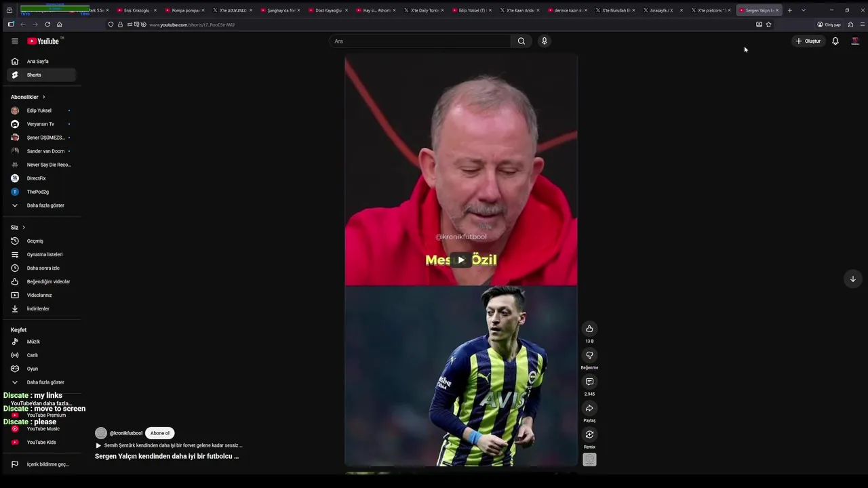Like the Short with thumbs up
Image resolution: width=868 pixels, height=488 pixels.
point(589,329)
